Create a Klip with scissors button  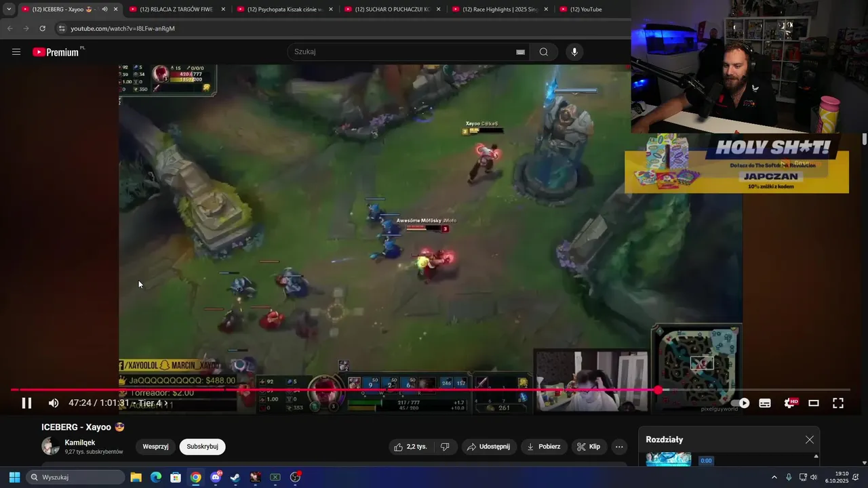pos(589,447)
